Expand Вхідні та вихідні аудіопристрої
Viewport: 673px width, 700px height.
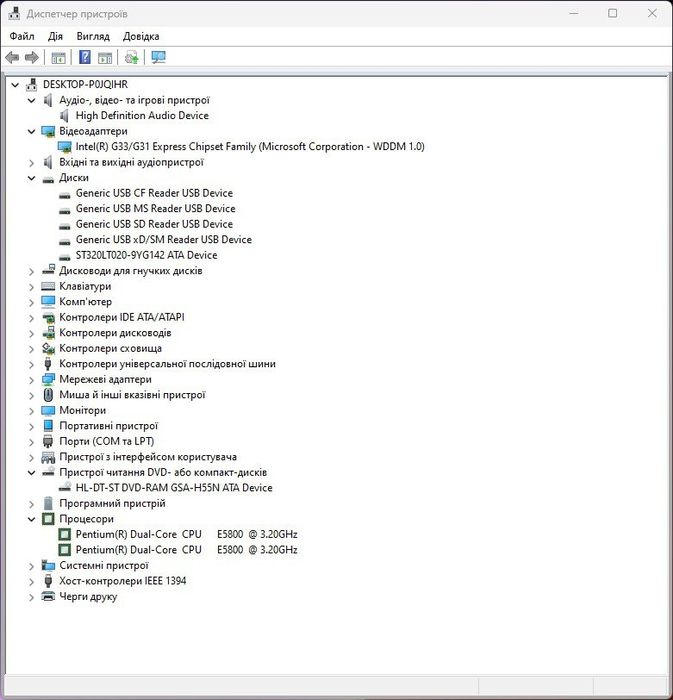pos(31,162)
